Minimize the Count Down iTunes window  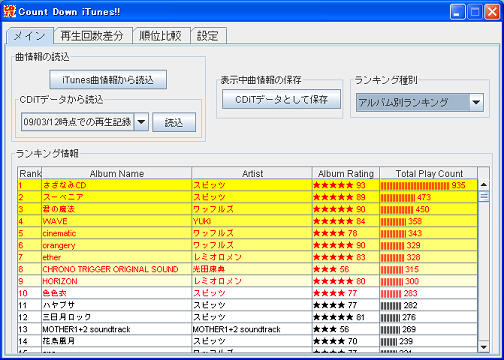pyautogui.click(x=457, y=12)
